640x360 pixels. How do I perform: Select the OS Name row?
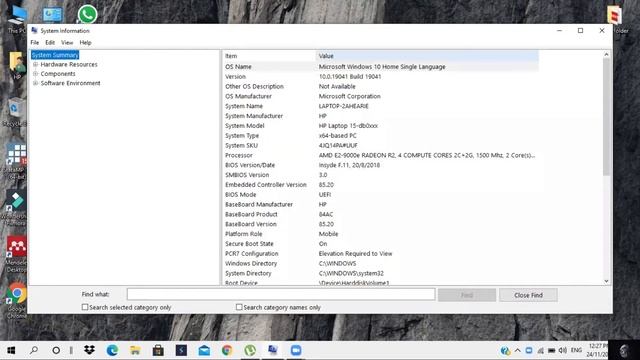380,67
